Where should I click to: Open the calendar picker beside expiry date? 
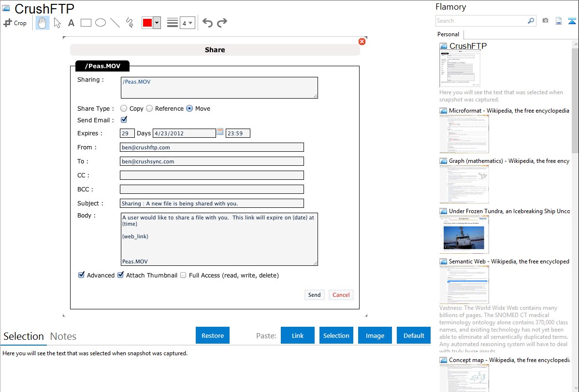click(x=220, y=131)
